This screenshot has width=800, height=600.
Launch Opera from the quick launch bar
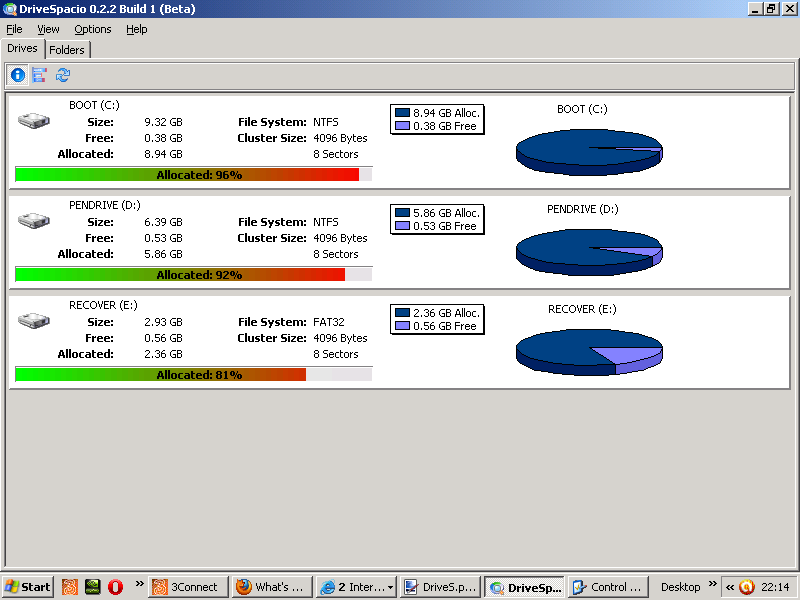(115, 587)
